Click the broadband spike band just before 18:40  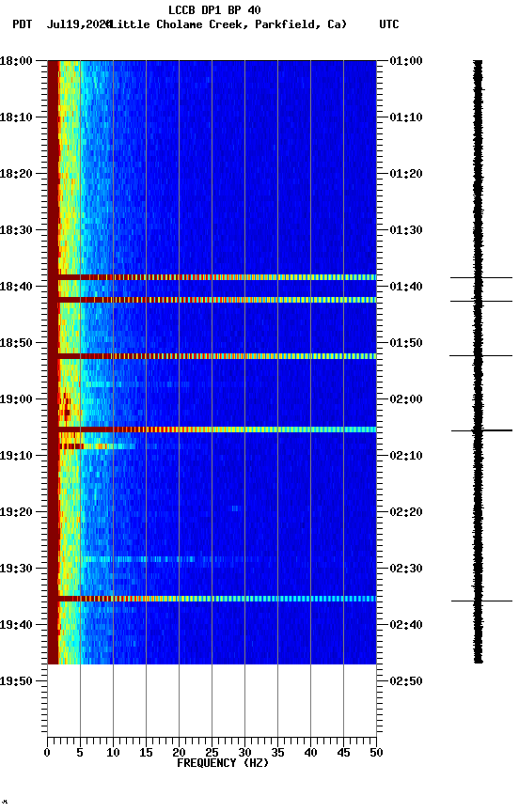click(x=212, y=277)
